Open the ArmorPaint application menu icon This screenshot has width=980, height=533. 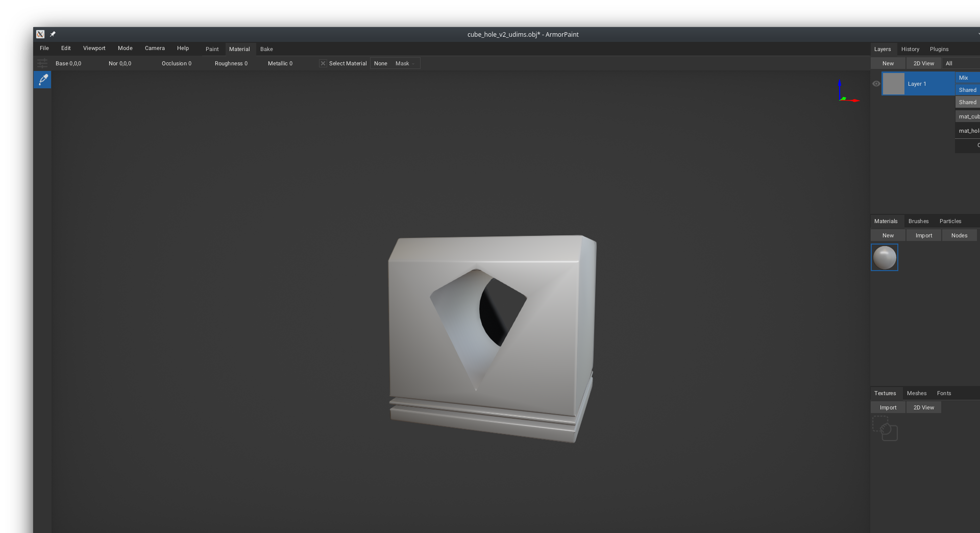[40, 34]
